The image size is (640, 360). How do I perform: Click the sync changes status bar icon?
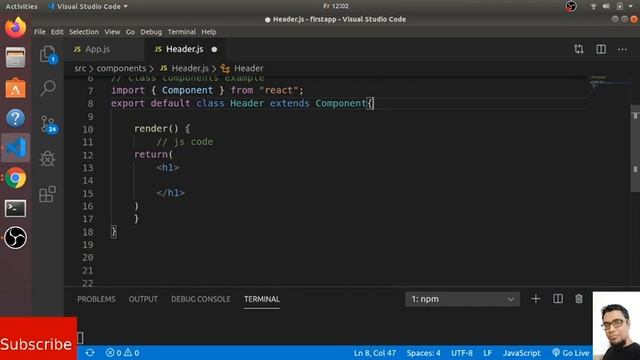[90, 353]
